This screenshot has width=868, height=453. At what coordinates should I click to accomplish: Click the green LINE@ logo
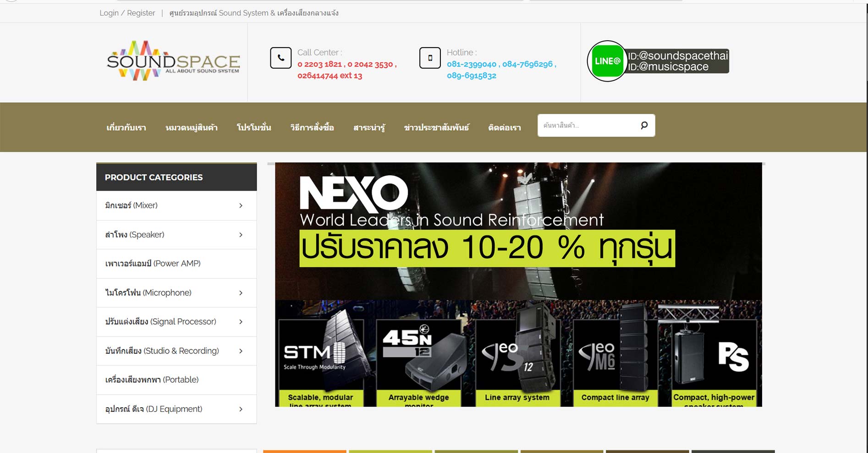(607, 61)
